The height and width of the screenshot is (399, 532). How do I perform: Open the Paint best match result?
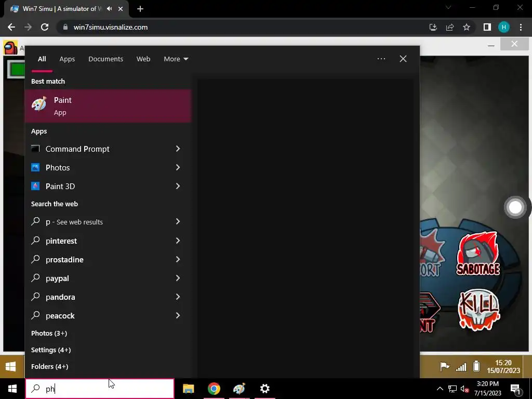(x=108, y=106)
